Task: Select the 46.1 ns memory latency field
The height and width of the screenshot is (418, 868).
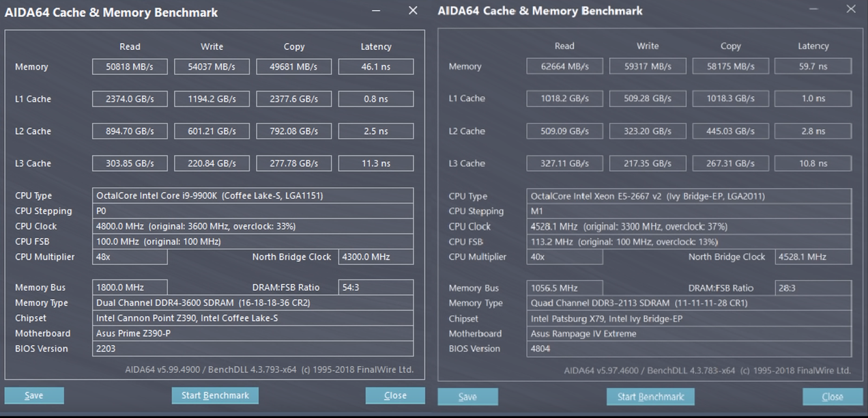Action: click(x=376, y=67)
